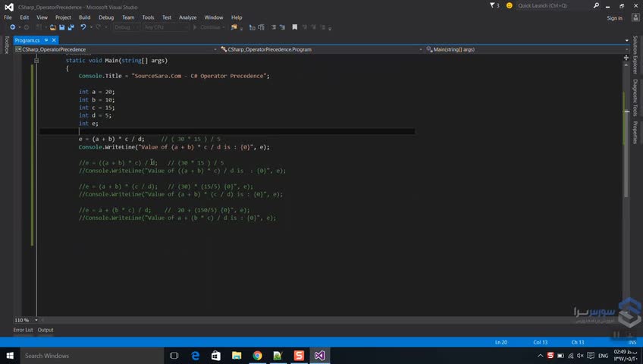The width and height of the screenshot is (643, 364).
Task: Click the comment selection icon
Action: (274, 27)
